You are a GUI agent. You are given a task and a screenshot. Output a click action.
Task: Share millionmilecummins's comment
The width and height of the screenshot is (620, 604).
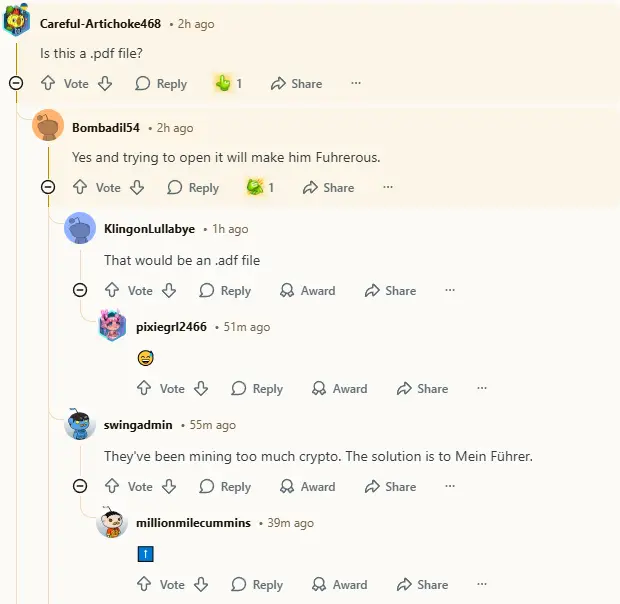point(421,585)
